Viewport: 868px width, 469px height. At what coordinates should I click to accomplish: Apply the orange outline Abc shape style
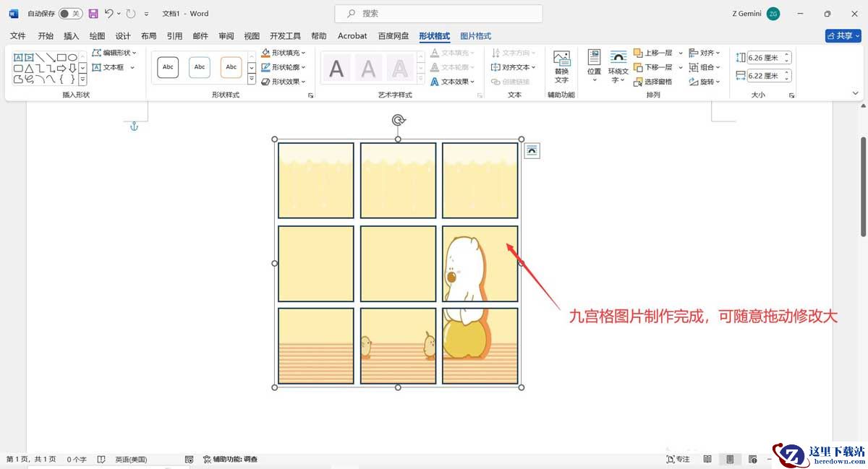pos(231,67)
